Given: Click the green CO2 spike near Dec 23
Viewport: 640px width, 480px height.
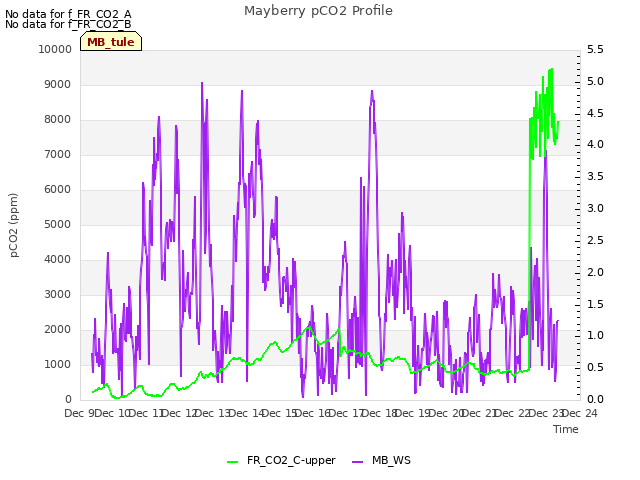Looking at the screenshot, I should (551, 70).
